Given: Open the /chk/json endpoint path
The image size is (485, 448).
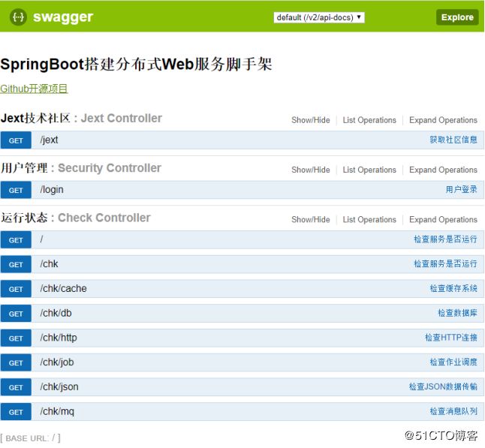Looking at the screenshot, I should click(59, 386).
